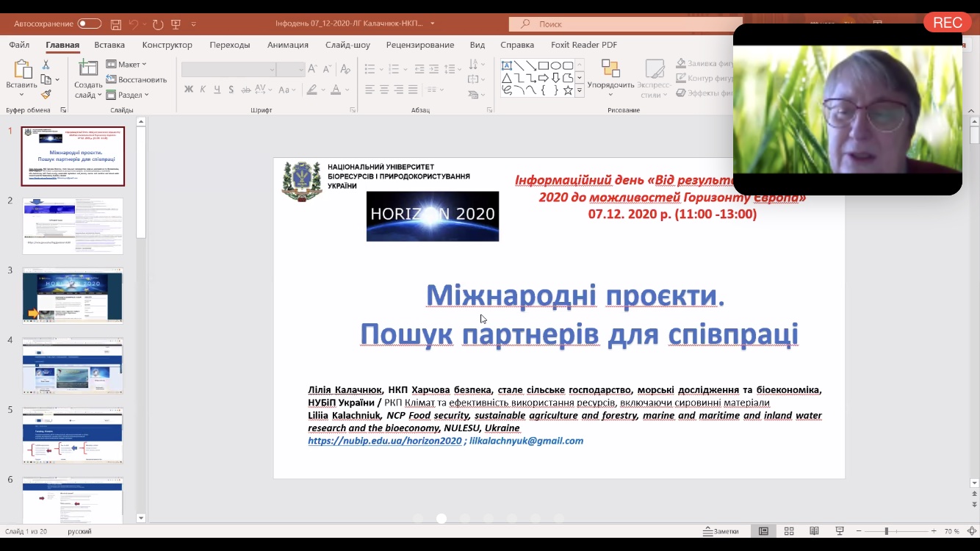Open the Слайд-шоу tab
Screen dimensions: 980x551
(348, 45)
